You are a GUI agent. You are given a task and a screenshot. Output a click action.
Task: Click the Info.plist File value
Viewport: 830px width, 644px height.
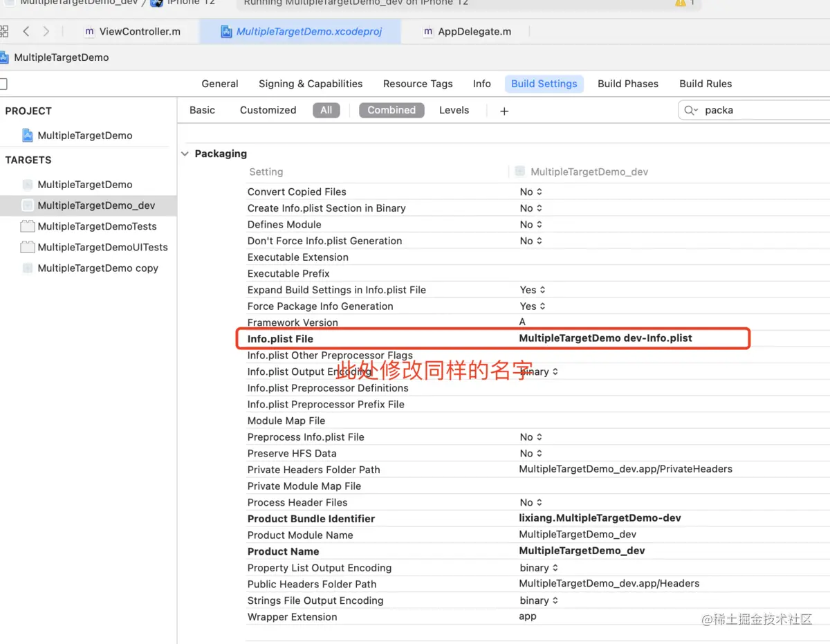(605, 338)
